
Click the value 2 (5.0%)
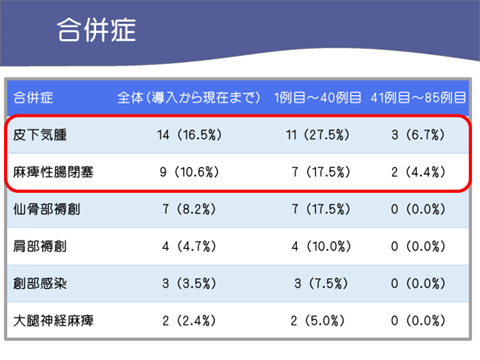318,321
